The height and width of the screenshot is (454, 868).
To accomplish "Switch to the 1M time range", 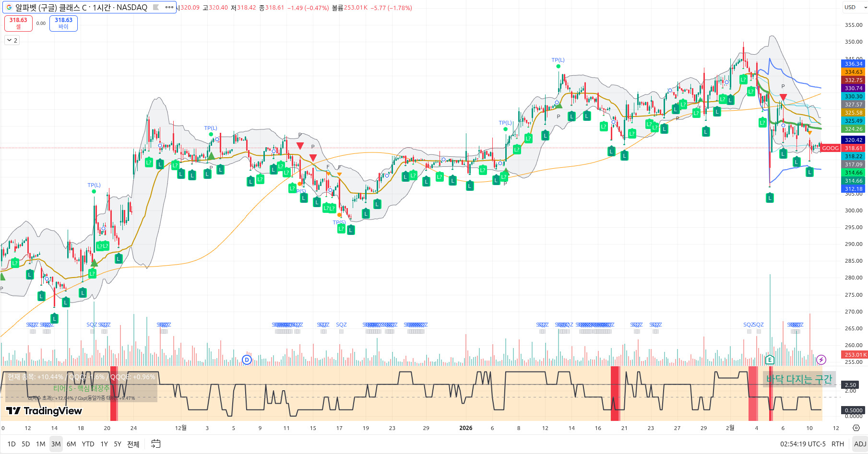I will point(41,444).
